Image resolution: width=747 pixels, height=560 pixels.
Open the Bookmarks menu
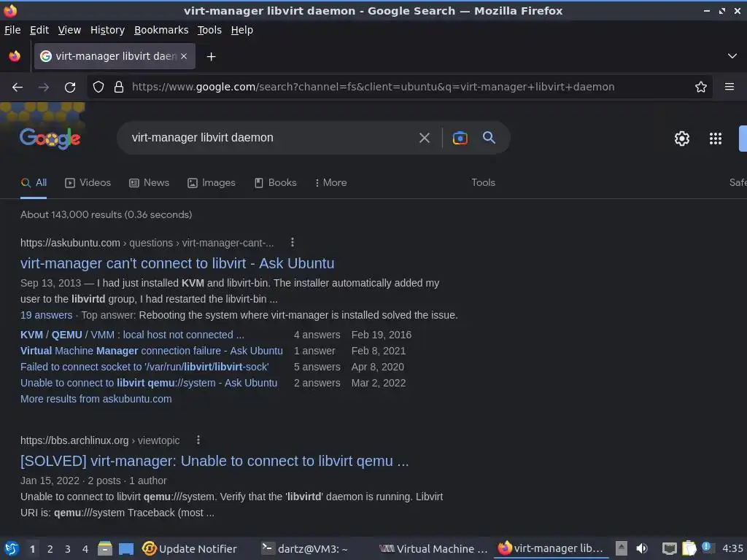161,30
